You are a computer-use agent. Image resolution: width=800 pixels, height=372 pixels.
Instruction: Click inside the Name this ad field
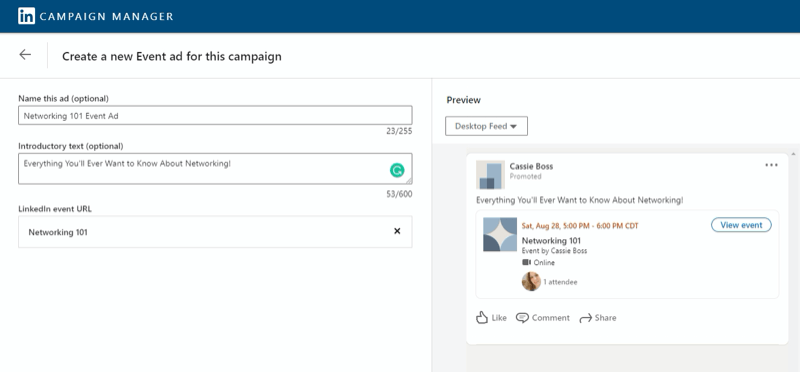coord(215,115)
